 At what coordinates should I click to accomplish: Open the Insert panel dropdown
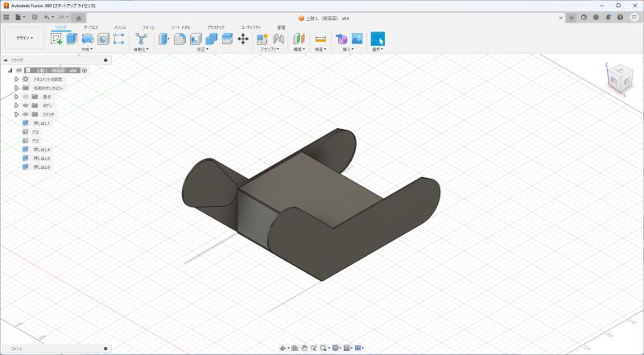[349, 49]
